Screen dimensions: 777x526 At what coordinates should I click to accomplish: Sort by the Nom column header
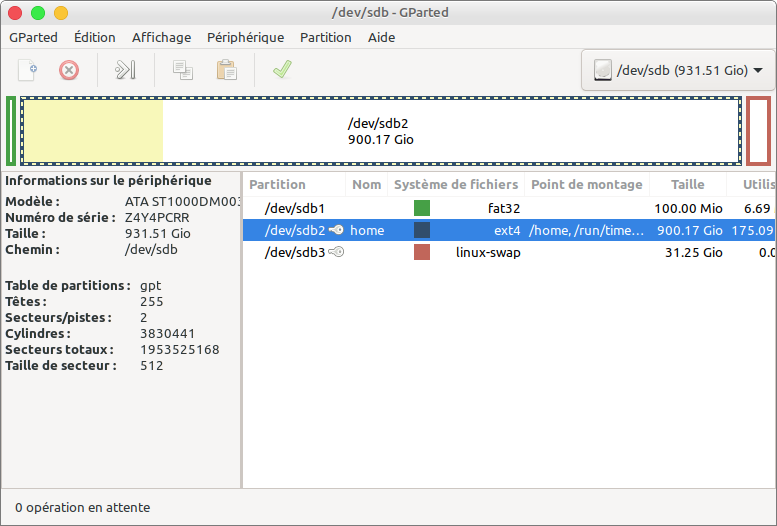tap(367, 184)
